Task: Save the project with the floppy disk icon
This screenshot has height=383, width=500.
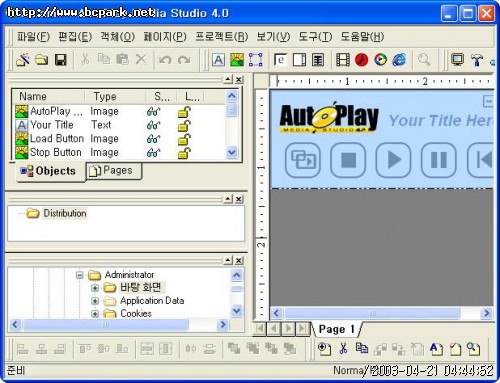Action: click(61, 60)
